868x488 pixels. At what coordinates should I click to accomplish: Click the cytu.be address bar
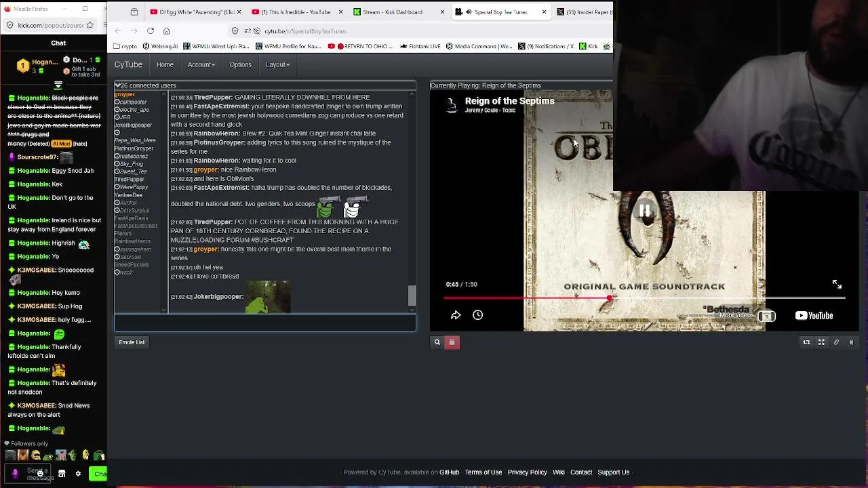coord(420,30)
